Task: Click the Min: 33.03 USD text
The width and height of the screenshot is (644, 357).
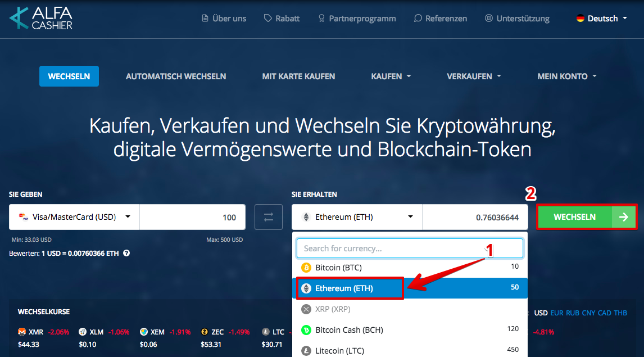Action: pos(31,239)
